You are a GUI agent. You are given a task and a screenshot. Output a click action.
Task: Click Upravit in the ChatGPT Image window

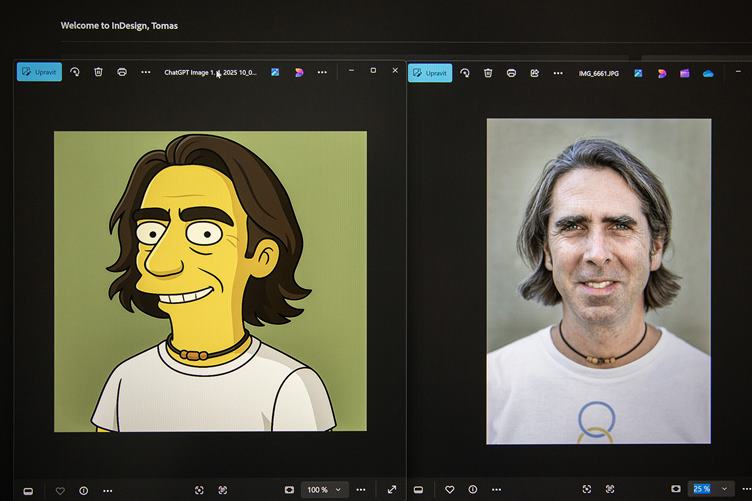click(x=39, y=72)
